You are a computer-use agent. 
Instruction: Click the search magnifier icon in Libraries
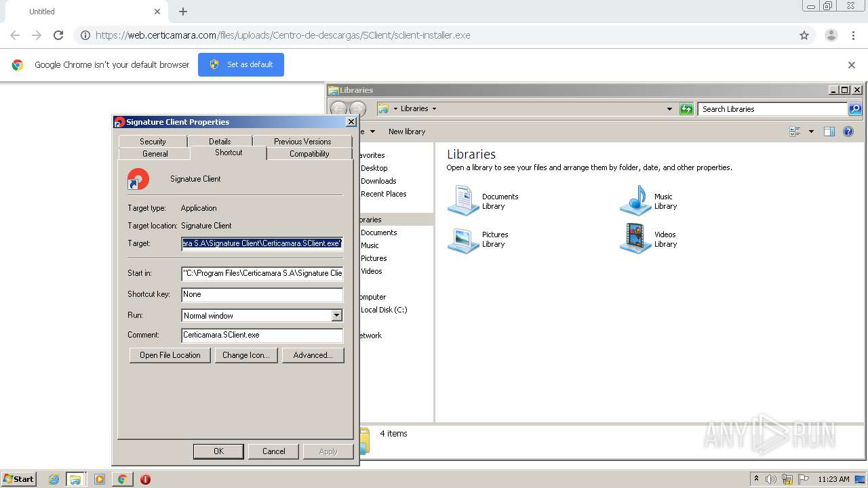(x=855, y=109)
